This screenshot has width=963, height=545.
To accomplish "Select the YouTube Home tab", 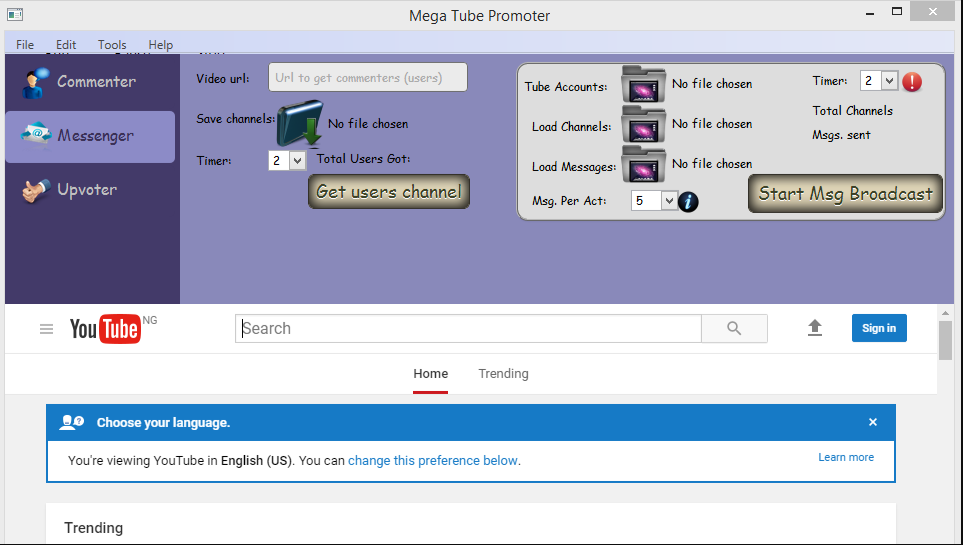I will 431,374.
